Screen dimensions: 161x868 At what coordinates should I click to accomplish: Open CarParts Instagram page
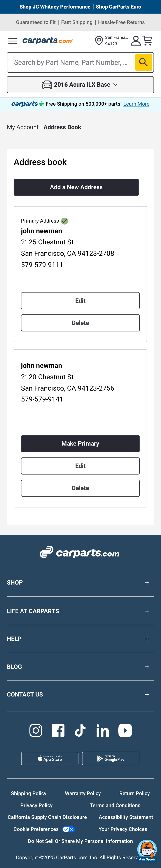pyautogui.click(x=36, y=731)
